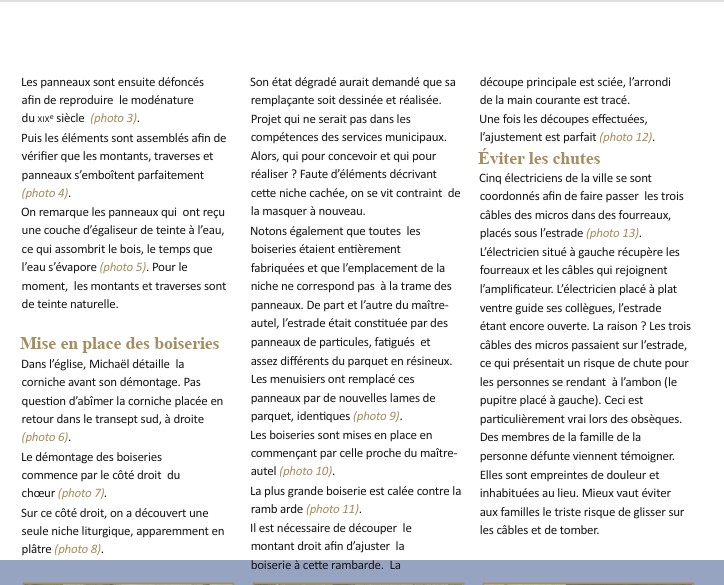Screen dimensions: 724x585
Task: Click line "ventre guide ses collègues, l'estrade"
Action: [x=571, y=308]
